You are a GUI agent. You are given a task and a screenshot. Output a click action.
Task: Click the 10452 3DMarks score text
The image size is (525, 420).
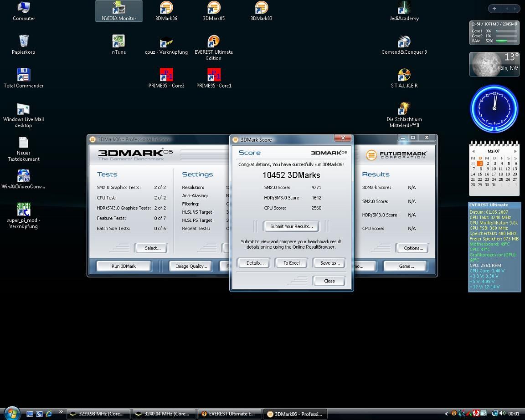[x=291, y=175]
